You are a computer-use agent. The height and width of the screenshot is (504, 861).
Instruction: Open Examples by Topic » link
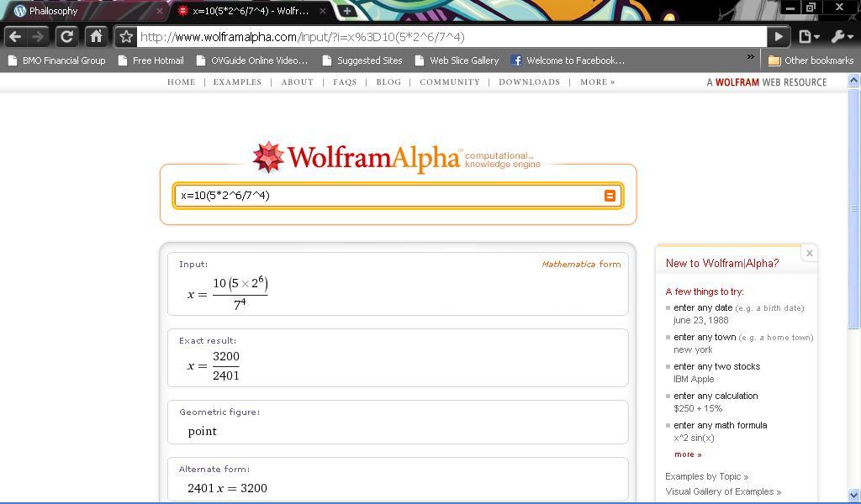(706, 476)
